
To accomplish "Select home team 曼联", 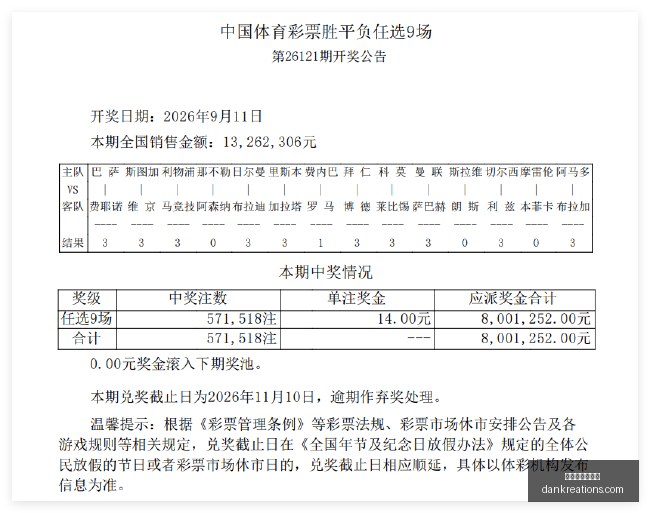I will click(429, 172).
